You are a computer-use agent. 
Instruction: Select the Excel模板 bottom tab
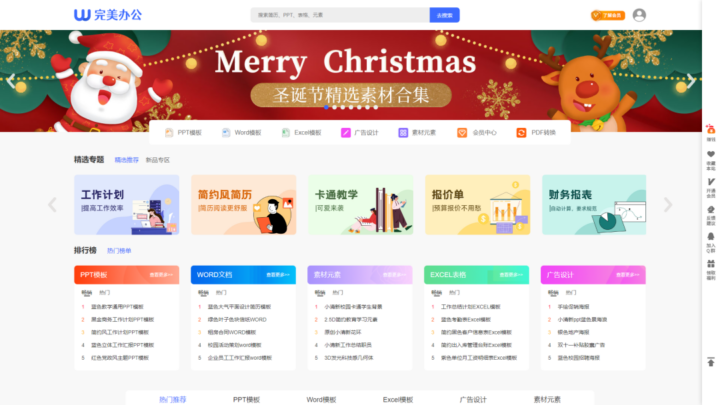tap(396, 399)
